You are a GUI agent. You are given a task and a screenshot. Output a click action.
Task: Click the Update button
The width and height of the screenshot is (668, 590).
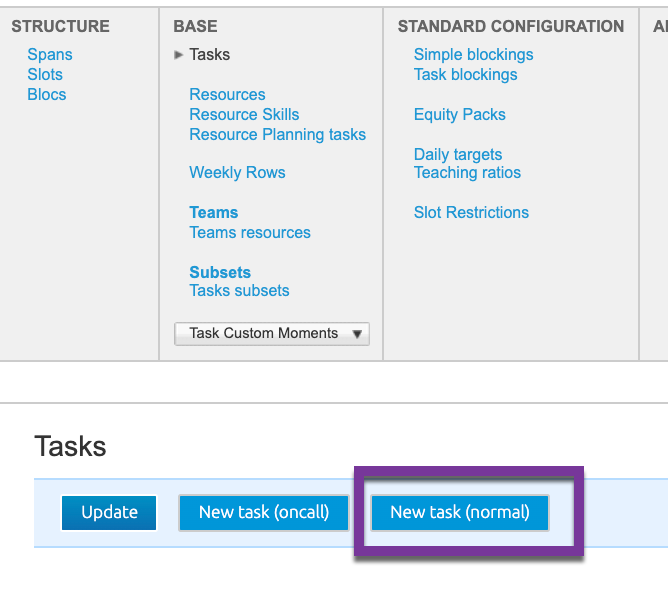109,512
